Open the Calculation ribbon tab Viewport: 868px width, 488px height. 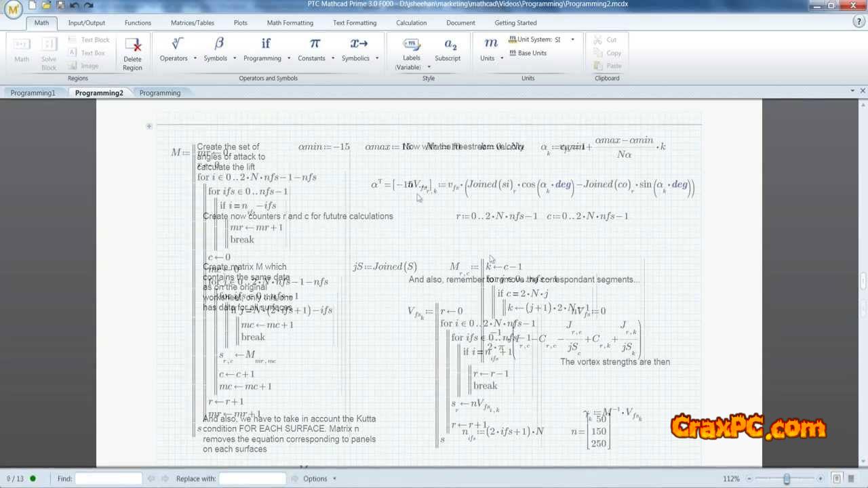tap(412, 22)
